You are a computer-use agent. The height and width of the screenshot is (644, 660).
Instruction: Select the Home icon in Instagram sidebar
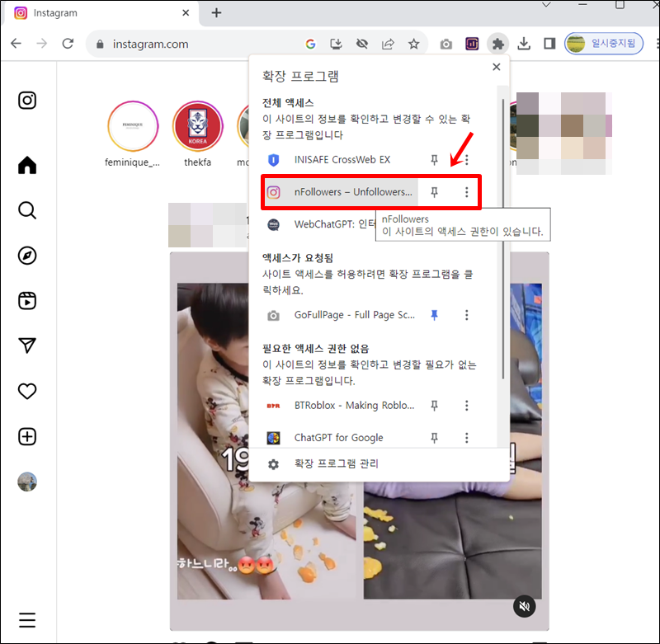click(27, 165)
